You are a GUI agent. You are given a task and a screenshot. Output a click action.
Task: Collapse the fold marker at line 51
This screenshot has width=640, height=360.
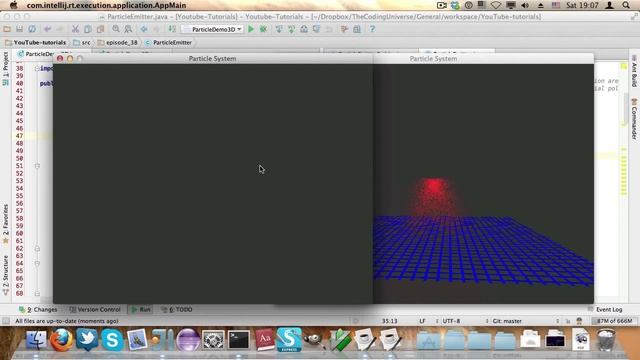(37, 166)
